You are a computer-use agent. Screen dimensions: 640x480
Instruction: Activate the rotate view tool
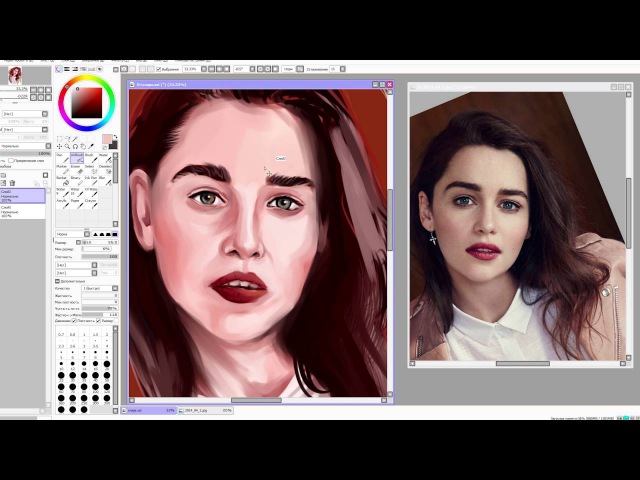[x=75, y=147]
